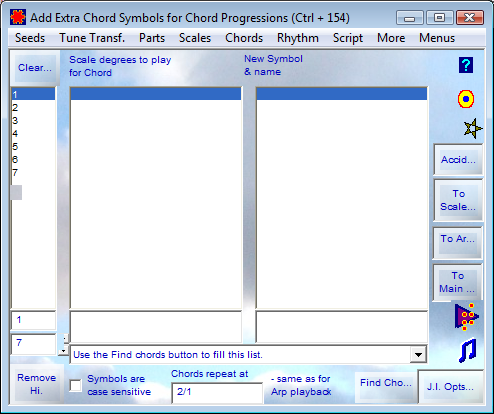The height and width of the screenshot is (414, 494).
Task: Click the Clear... button
Action: [x=35, y=68]
